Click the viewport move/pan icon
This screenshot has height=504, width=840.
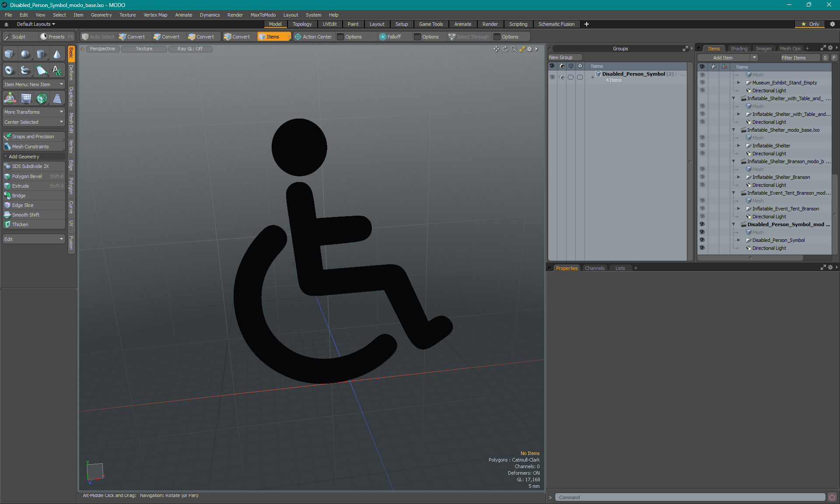click(x=496, y=49)
